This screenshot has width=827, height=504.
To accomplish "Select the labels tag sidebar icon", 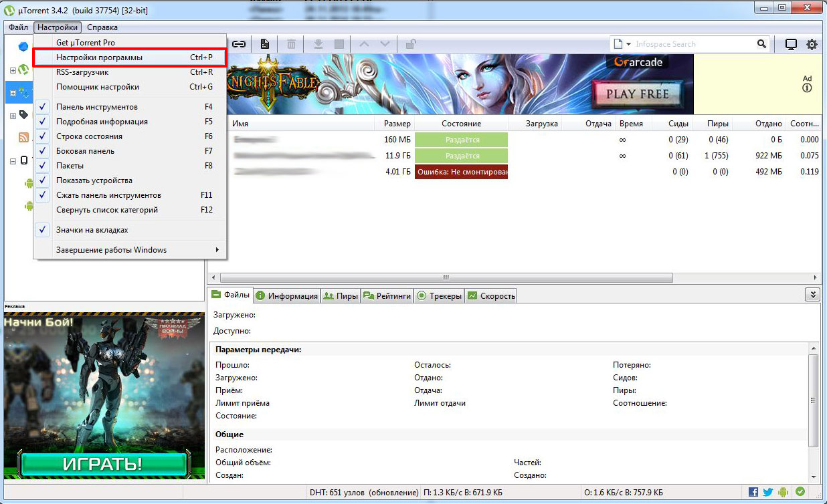I will (24, 115).
